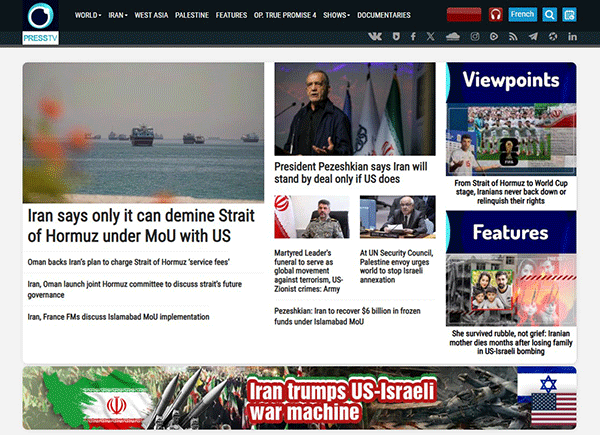600x435 pixels.
Task: Go to the WEST ASIA section
Action: pos(151,15)
